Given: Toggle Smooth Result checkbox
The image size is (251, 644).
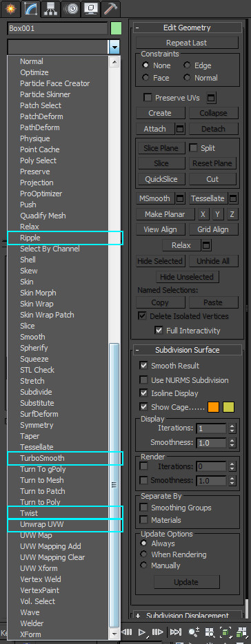Looking at the screenshot, I should 143,365.
